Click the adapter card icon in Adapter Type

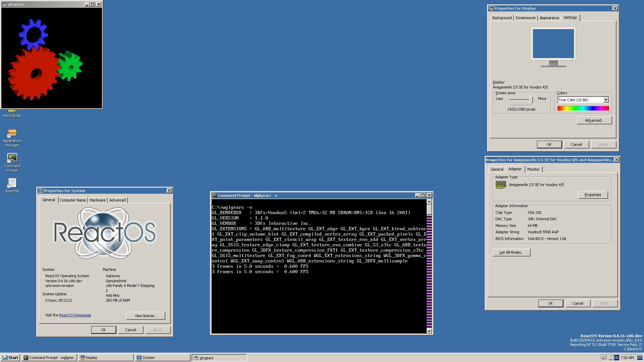tap(501, 185)
